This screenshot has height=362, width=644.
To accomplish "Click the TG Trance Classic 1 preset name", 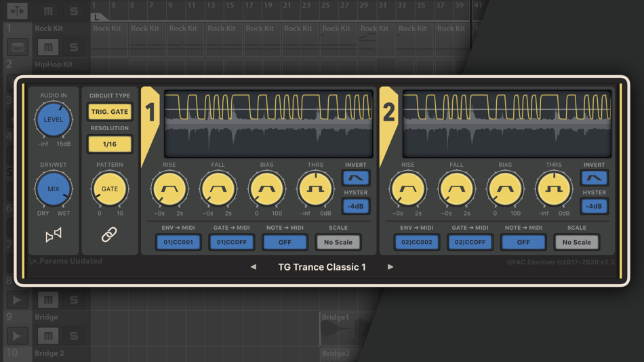I will [322, 267].
